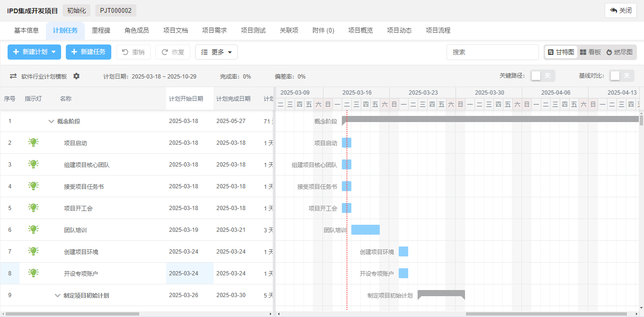Click lightbulb indicator for 团队培训 row
The image size is (644, 317).
[x=33, y=229]
